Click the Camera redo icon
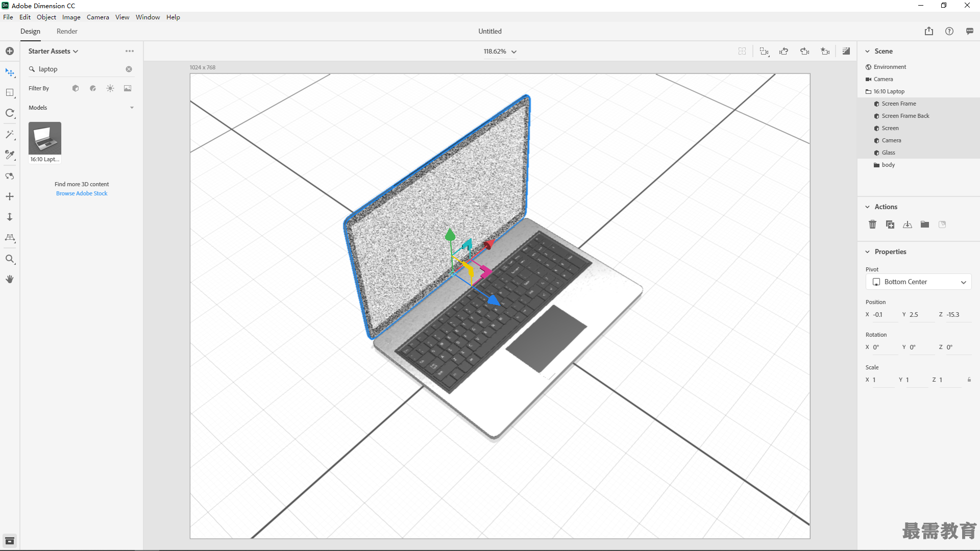980x551 pixels. tap(805, 51)
